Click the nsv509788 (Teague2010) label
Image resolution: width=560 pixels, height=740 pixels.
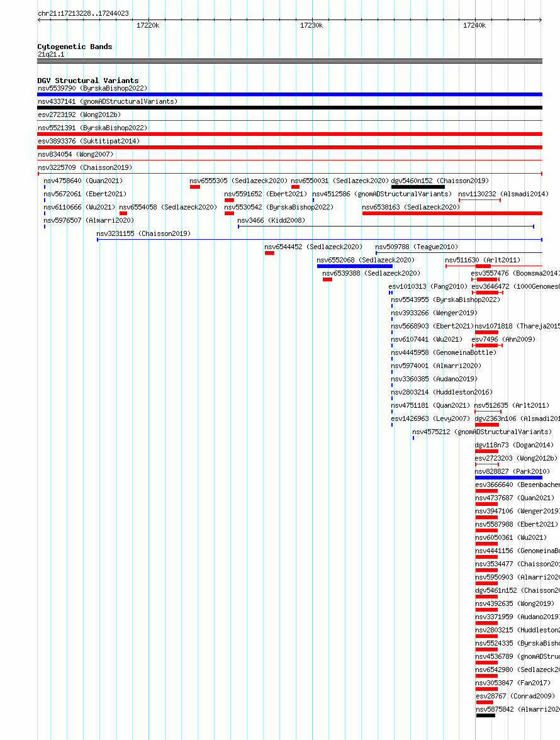(x=417, y=247)
